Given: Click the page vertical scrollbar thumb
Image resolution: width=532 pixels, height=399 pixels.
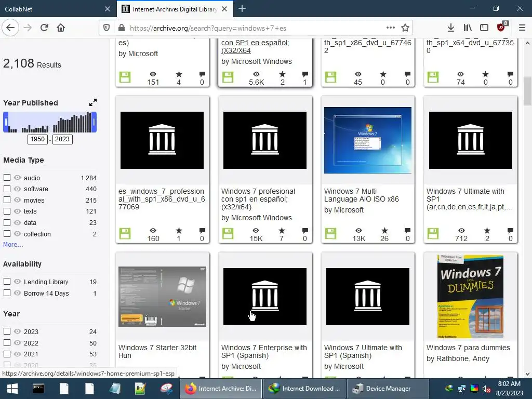Looking at the screenshot, I should coord(527,91).
